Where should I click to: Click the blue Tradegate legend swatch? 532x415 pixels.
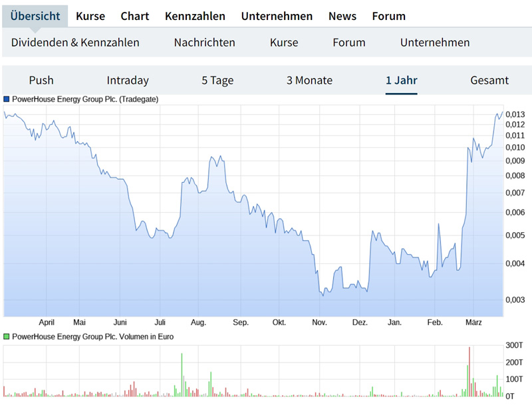pos(7,99)
